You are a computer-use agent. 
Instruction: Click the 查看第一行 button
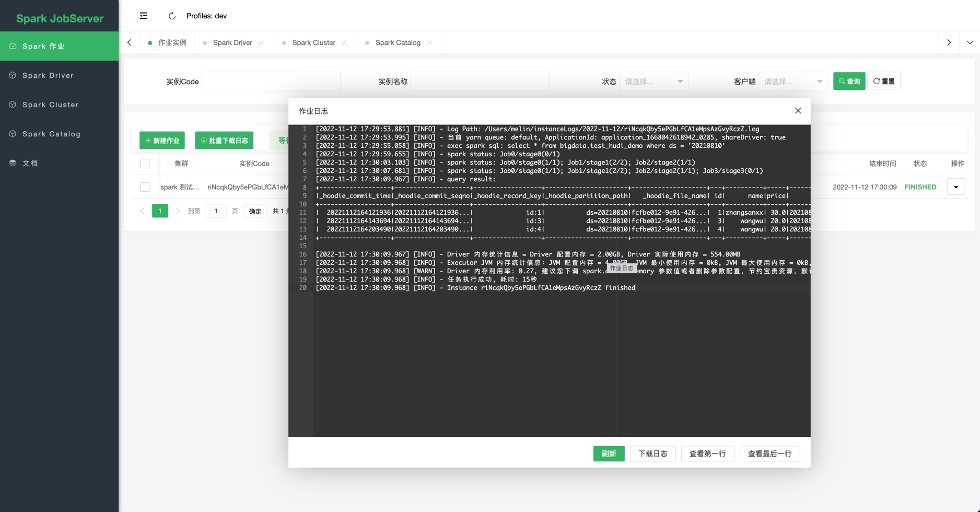(707, 453)
